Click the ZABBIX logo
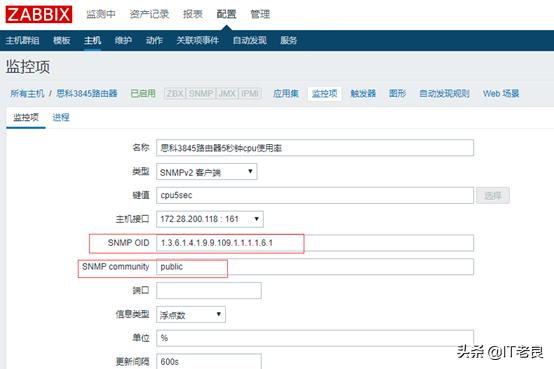 click(x=39, y=14)
